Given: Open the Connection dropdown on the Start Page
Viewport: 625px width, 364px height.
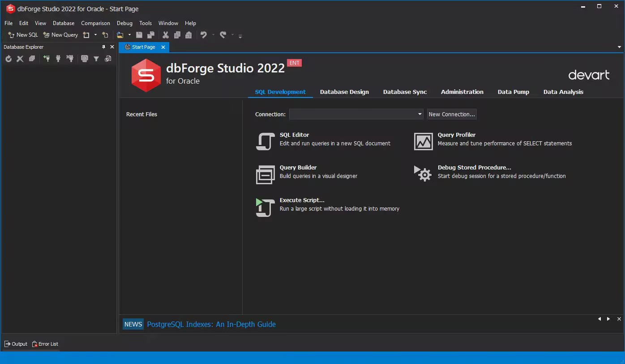Looking at the screenshot, I should (419, 114).
